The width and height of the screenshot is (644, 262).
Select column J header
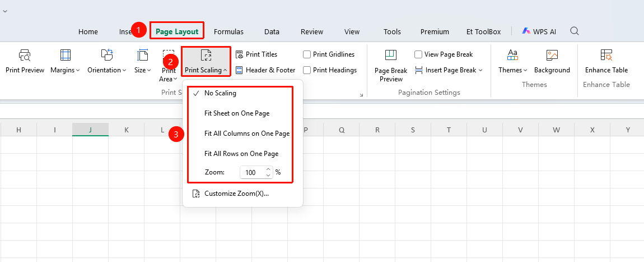[x=90, y=130]
